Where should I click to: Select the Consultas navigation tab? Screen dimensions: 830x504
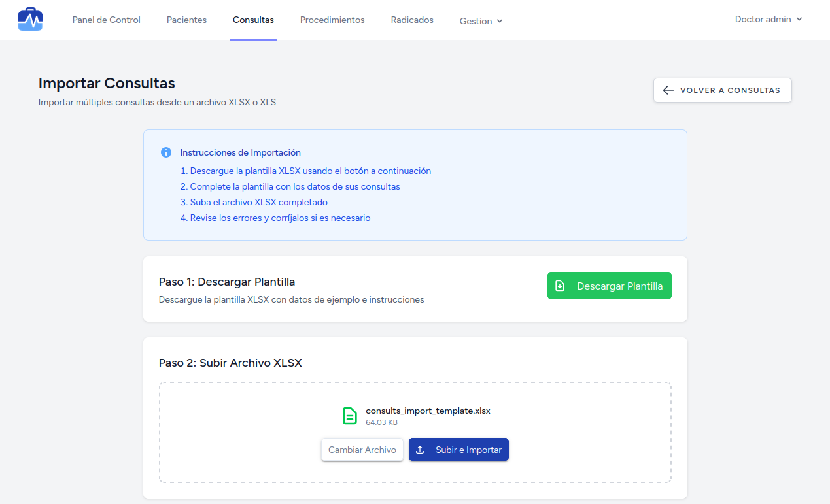coord(253,20)
